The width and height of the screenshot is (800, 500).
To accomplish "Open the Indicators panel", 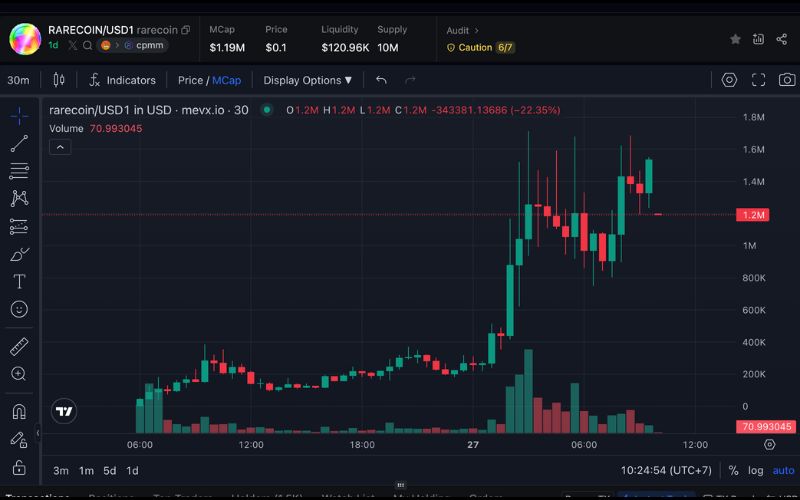I will tap(122, 80).
